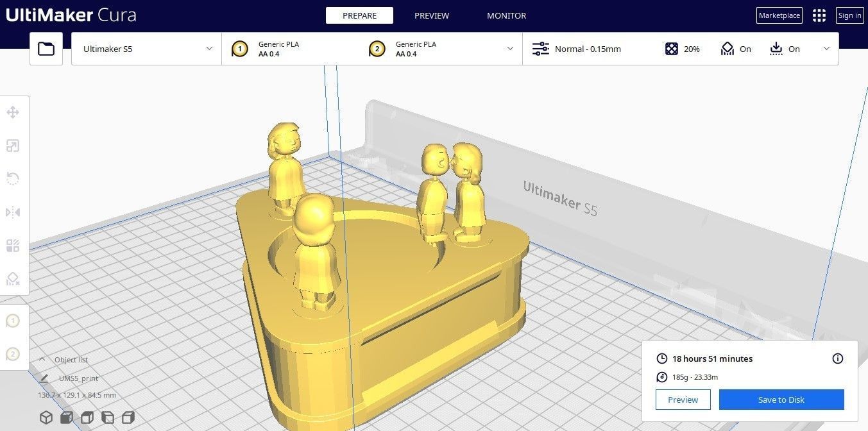Click the support On icon
This screenshot has width=868, height=431.
pyautogui.click(x=727, y=49)
